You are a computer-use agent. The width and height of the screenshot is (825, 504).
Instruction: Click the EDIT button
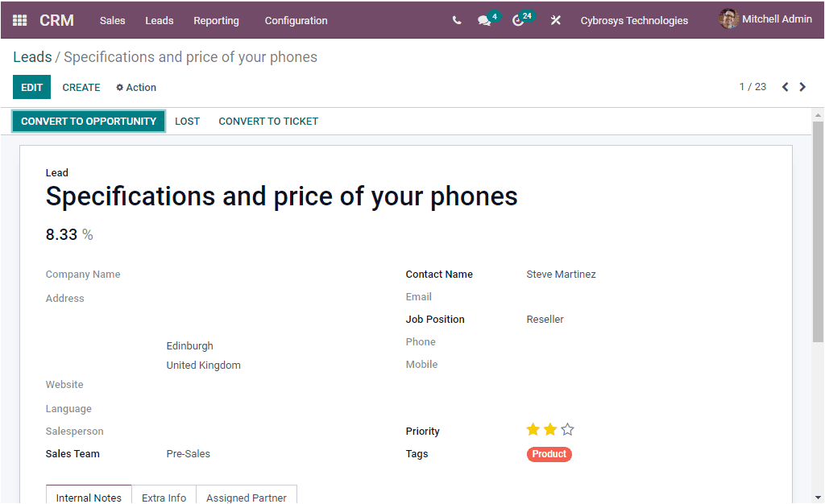click(31, 87)
